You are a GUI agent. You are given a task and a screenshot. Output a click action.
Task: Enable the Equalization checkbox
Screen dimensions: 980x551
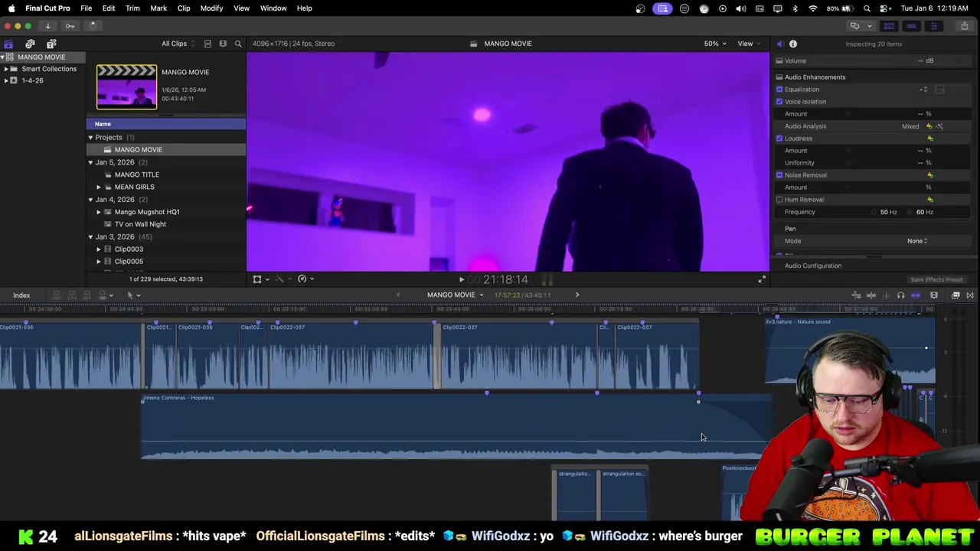click(779, 90)
